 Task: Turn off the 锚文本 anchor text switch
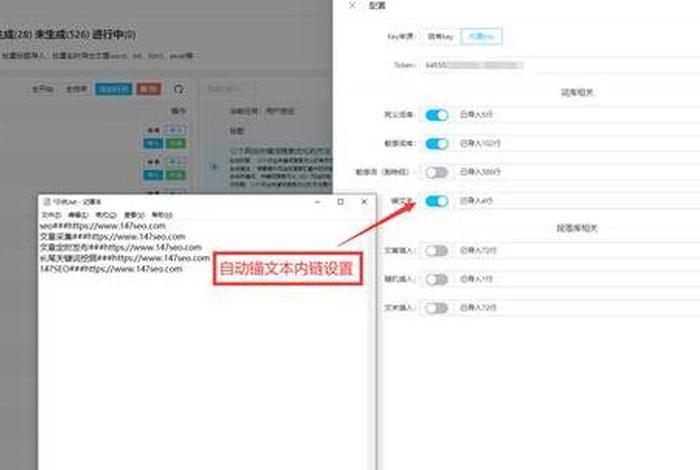(x=437, y=201)
